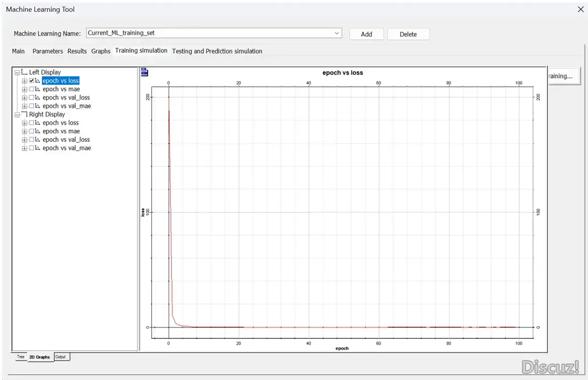The width and height of the screenshot is (588, 380).
Task: Click graph icon of Left Display epoch vs val_loss
Action: coord(38,98)
